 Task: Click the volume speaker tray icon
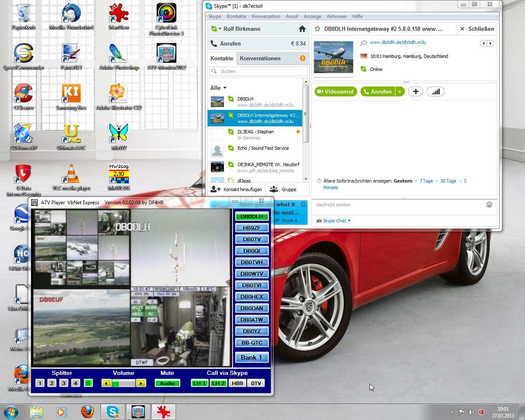coord(471,412)
